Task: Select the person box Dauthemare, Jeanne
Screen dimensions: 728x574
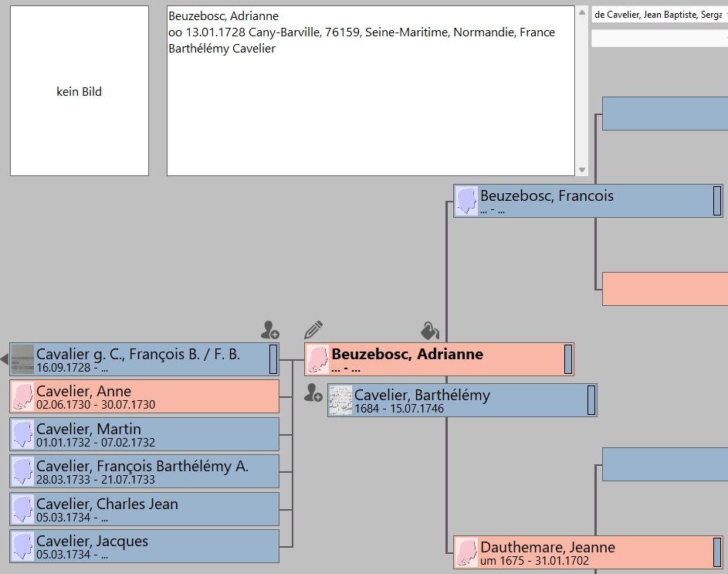Action: [588, 552]
